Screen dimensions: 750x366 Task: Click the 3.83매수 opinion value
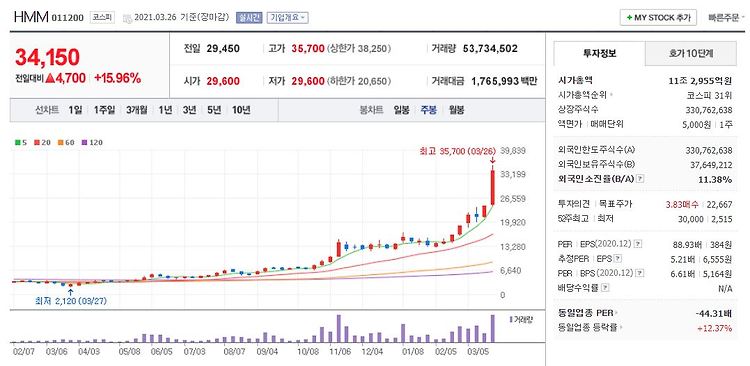point(682,204)
